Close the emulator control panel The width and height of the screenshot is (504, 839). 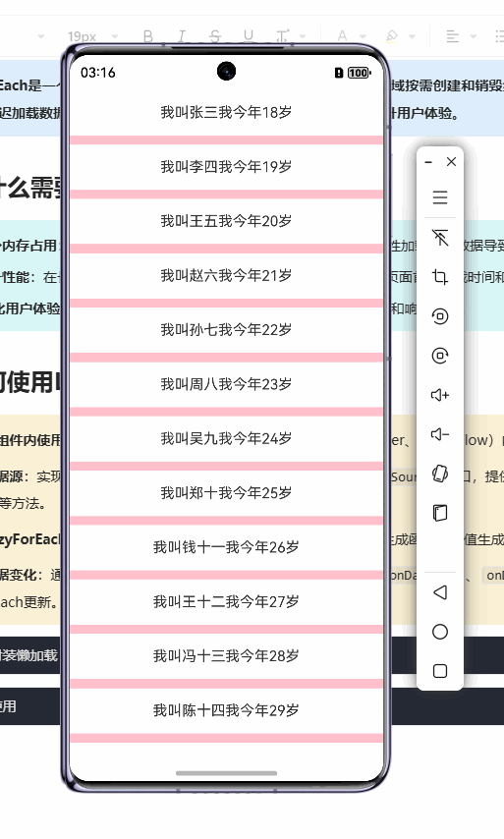(x=451, y=161)
